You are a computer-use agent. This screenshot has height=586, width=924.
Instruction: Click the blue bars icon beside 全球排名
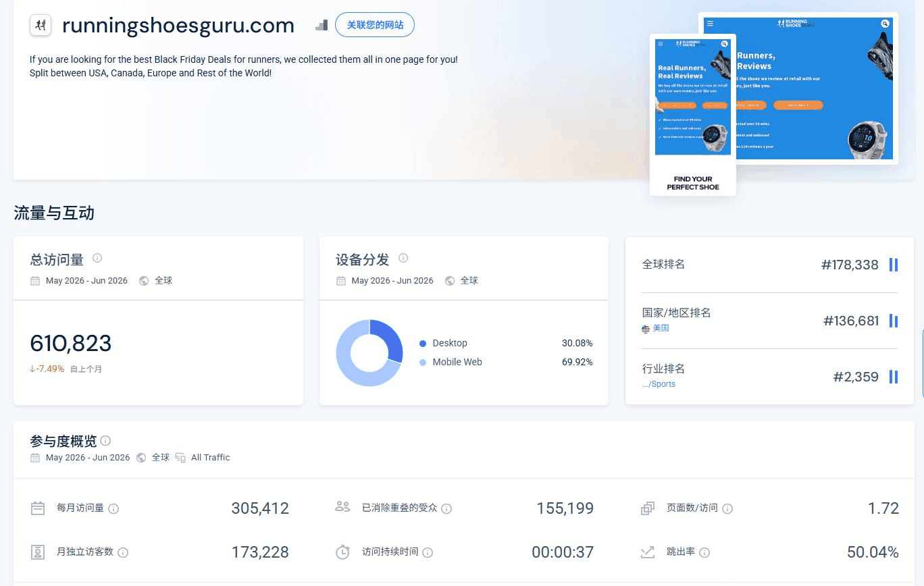894,265
